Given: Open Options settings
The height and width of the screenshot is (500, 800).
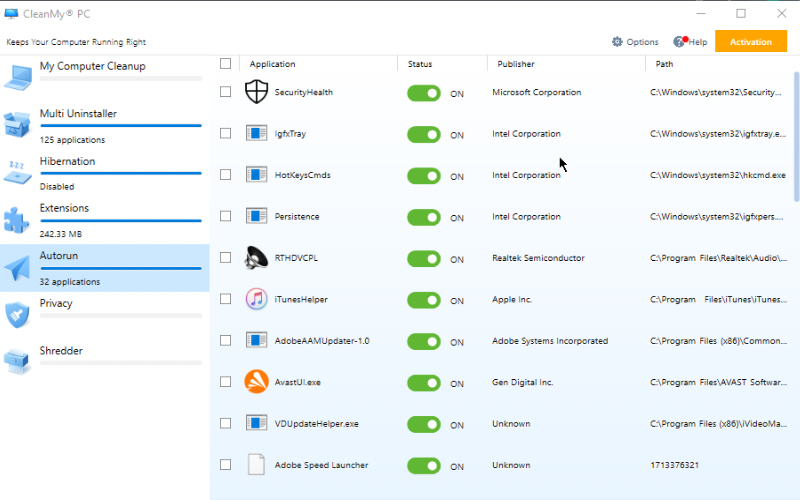Looking at the screenshot, I should pyautogui.click(x=635, y=42).
